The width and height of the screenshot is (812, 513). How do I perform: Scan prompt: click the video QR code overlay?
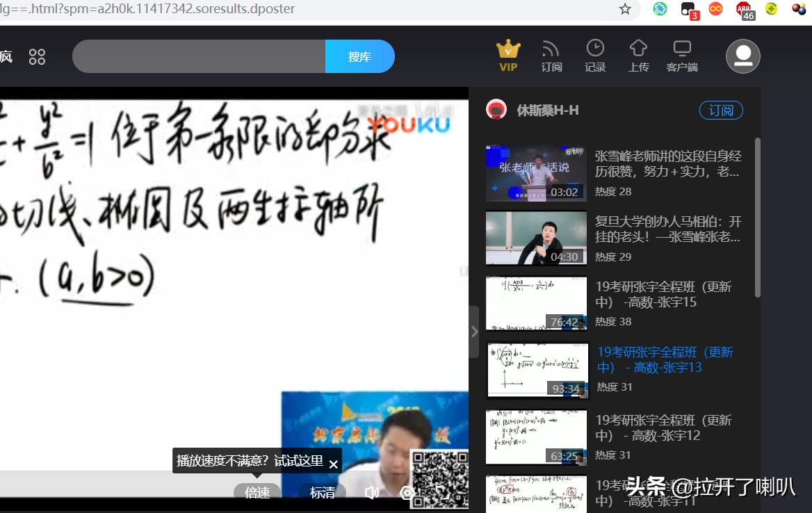coord(438,477)
